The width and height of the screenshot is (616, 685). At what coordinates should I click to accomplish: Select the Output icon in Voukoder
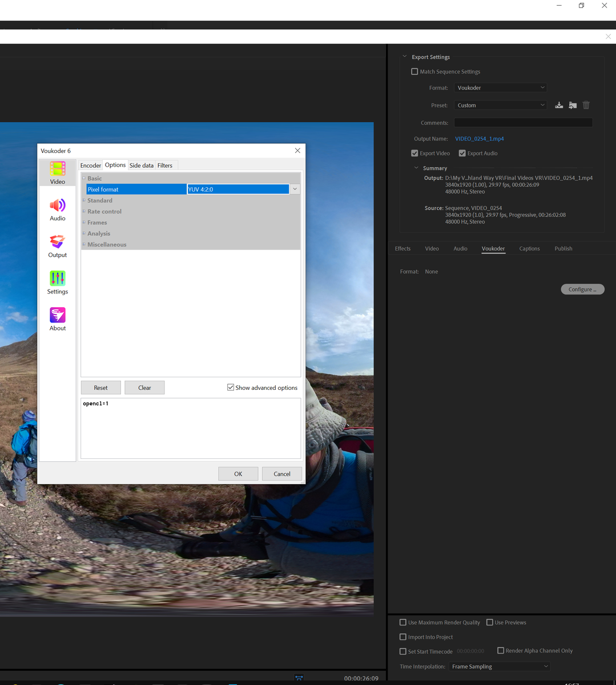[x=57, y=245]
